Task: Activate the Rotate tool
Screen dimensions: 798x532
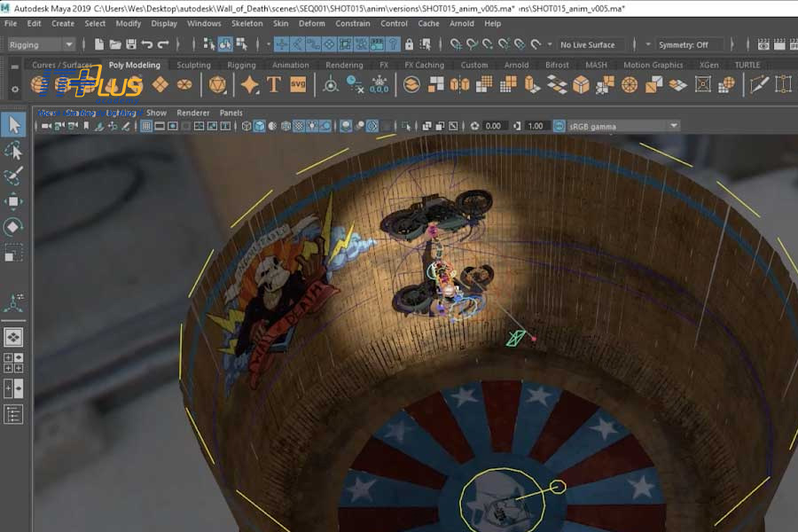Action: [13, 227]
